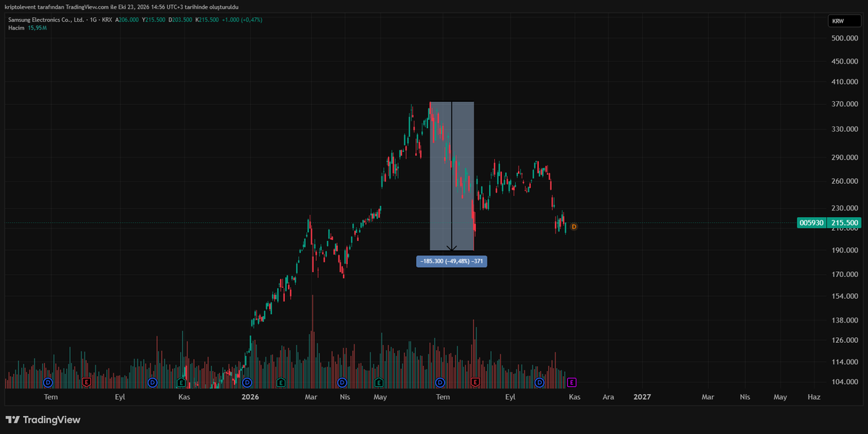Click the orange D marker beside current price
The width and height of the screenshot is (868, 434).
pos(574,226)
